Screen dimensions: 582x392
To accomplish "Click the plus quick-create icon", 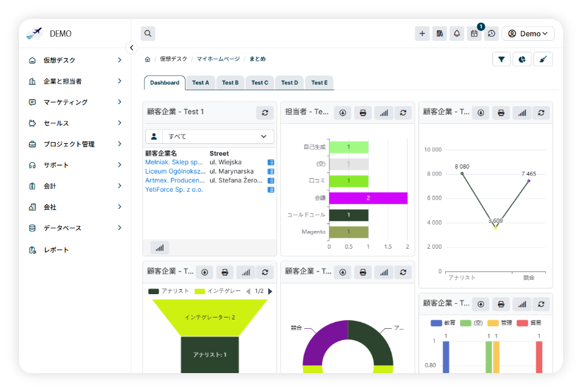I will pos(422,33).
